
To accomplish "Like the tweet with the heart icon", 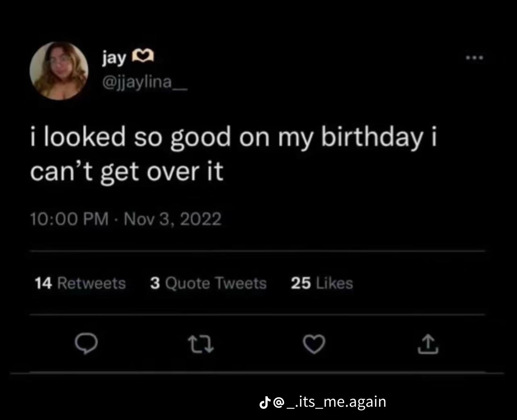I will [x=314, y=345].
